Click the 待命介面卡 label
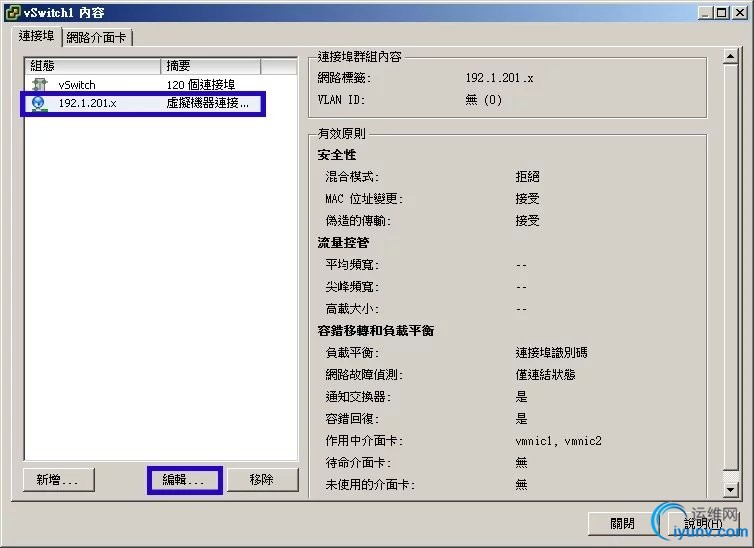This screenshot has height=548, width=754. 358,463
